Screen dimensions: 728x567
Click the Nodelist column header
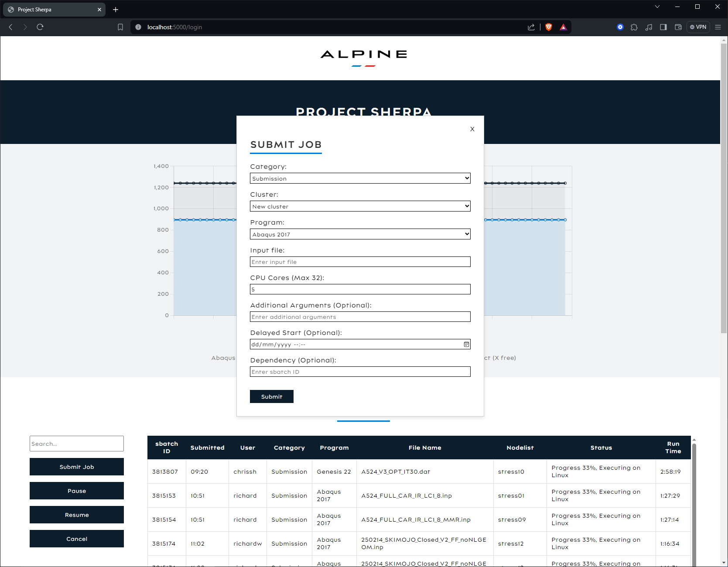[x=520, y=447]
